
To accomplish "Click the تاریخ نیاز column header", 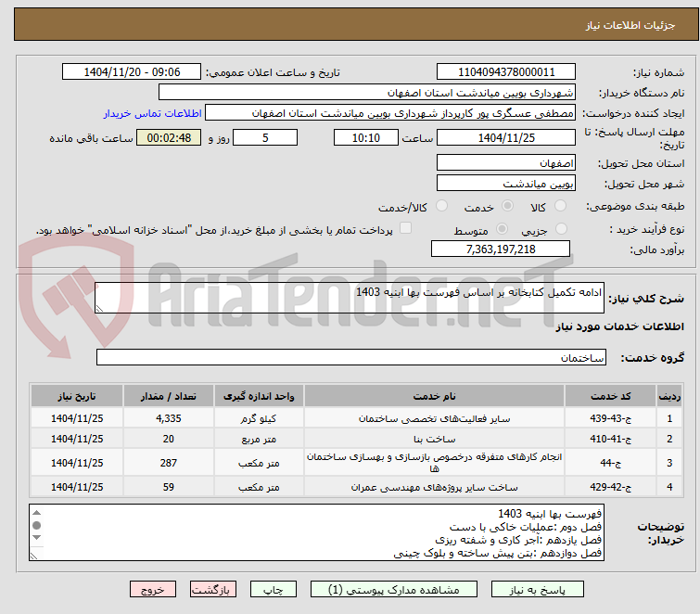I will click(77, 396).
